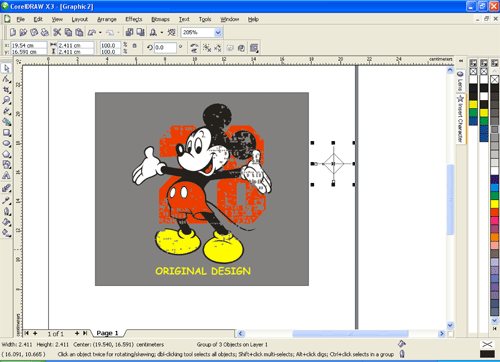This screenshot has height=362, width=500.
Task: Select the Text tool
Action: [x=6, y=175]
